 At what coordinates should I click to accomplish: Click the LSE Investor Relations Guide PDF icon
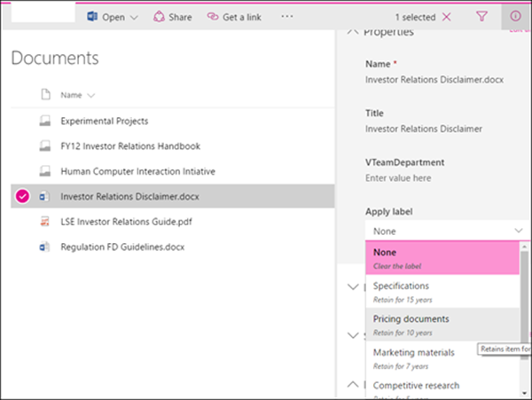[44, 221]
